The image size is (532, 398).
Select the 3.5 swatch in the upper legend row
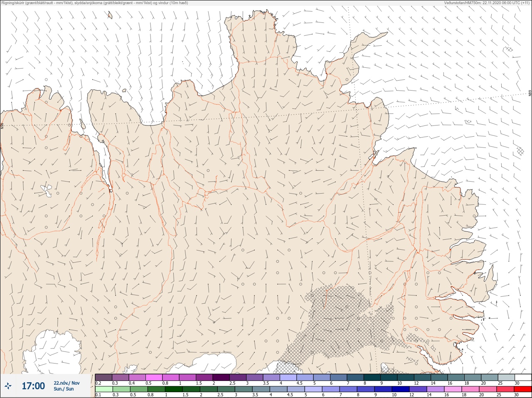[271, 377]
